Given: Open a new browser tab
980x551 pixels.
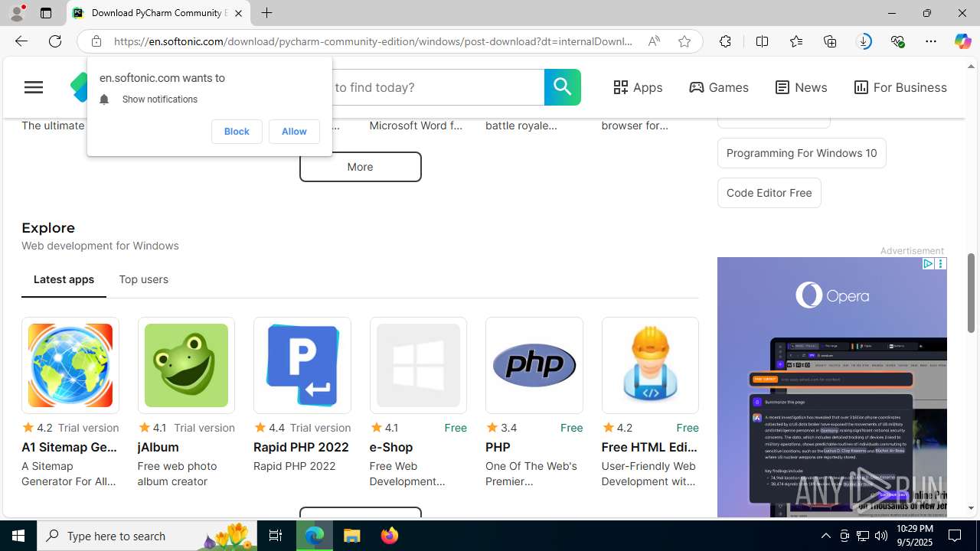Looking at the screenshot, I should [x=266, y=13].
